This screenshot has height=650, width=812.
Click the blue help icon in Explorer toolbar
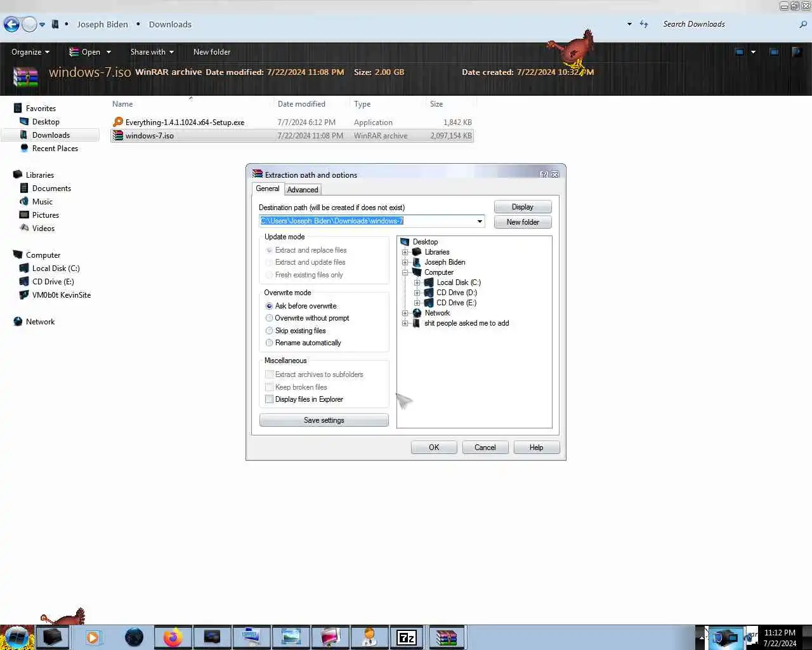point(797,52)
